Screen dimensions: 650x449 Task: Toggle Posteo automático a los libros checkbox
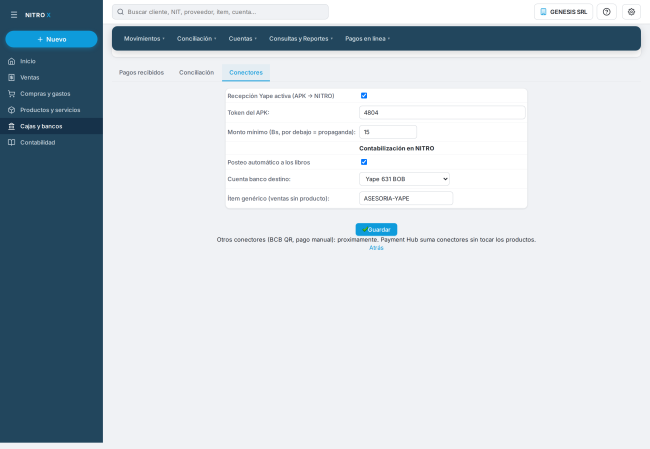tap(364, 162)
